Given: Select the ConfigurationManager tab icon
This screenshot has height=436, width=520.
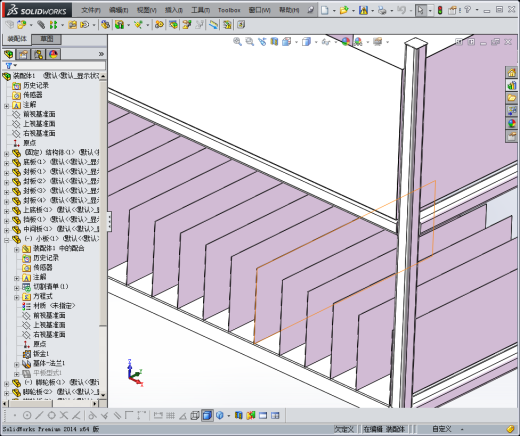Looking at the screenshot, I should click(38, 54).
